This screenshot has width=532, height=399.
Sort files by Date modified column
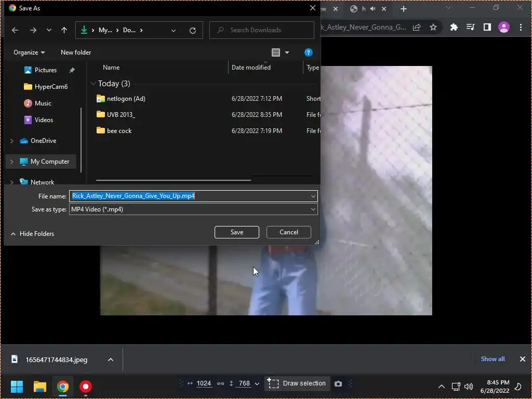click(251, 68)
